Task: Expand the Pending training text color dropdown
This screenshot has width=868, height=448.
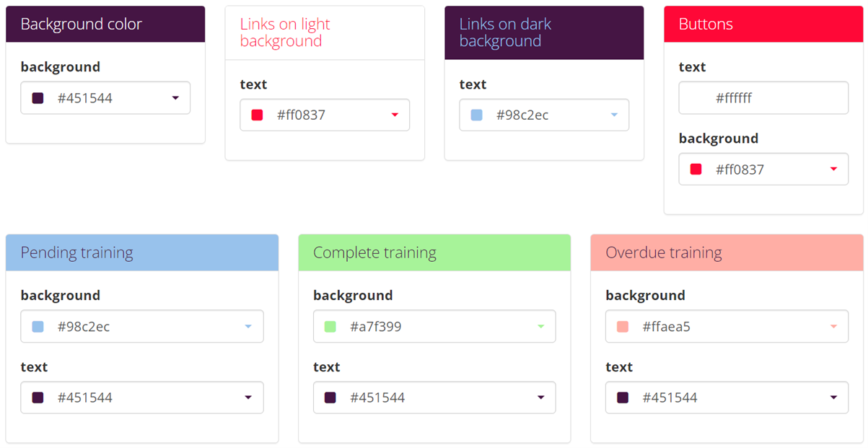Action: 248,398
